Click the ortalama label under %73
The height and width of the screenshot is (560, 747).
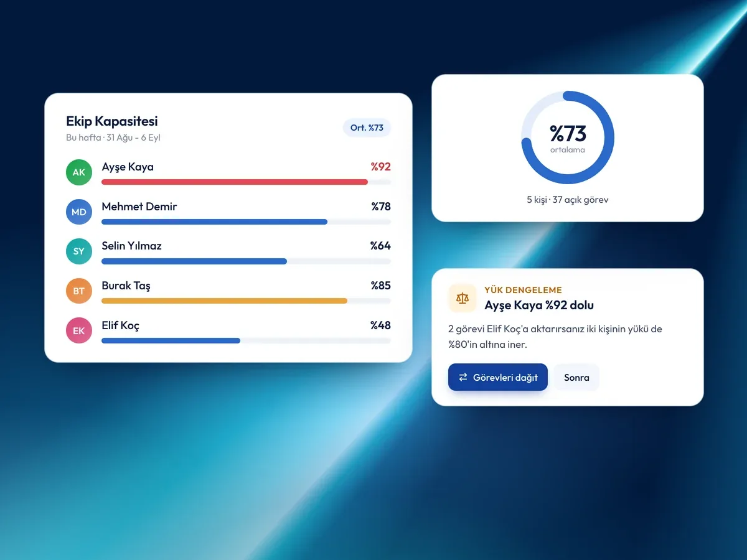[568, 150]
